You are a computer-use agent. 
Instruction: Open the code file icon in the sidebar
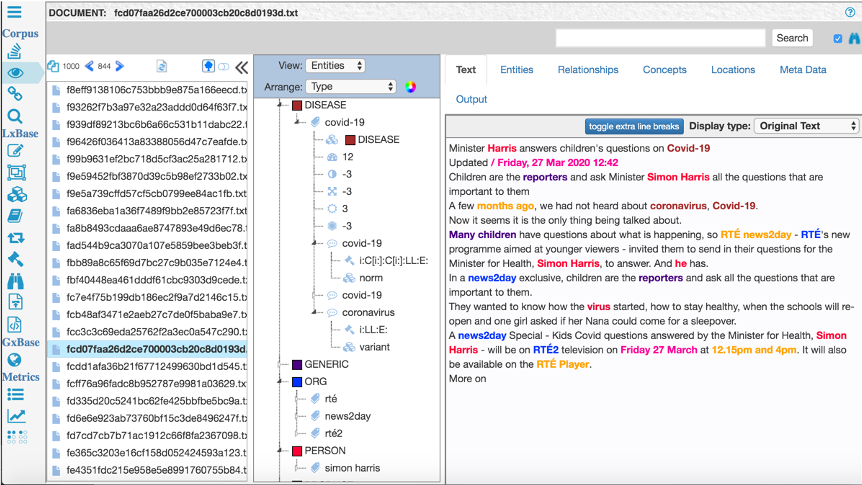point(15,324)
